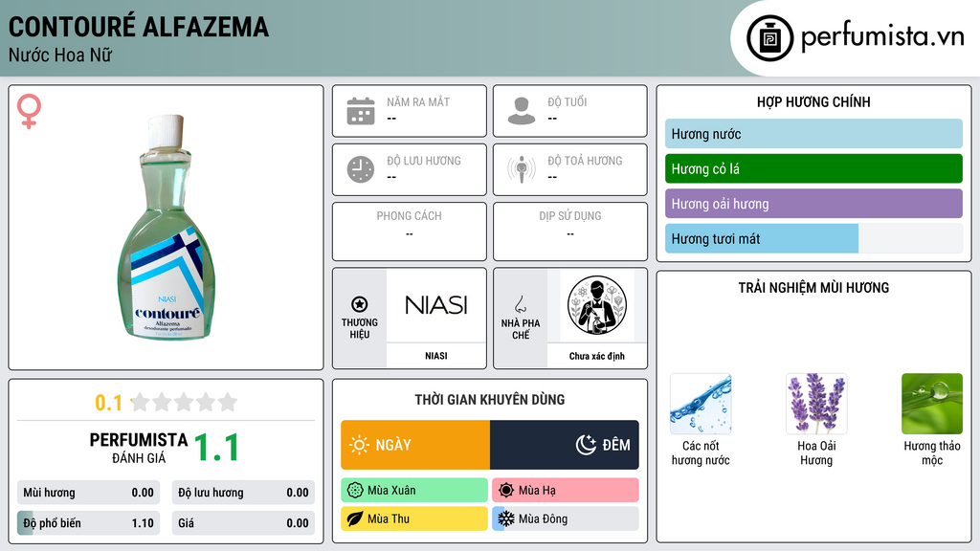980x551 pixels.
Task: Click the clock icon for Độ lưu hương
Action: [x=361, y=169]
